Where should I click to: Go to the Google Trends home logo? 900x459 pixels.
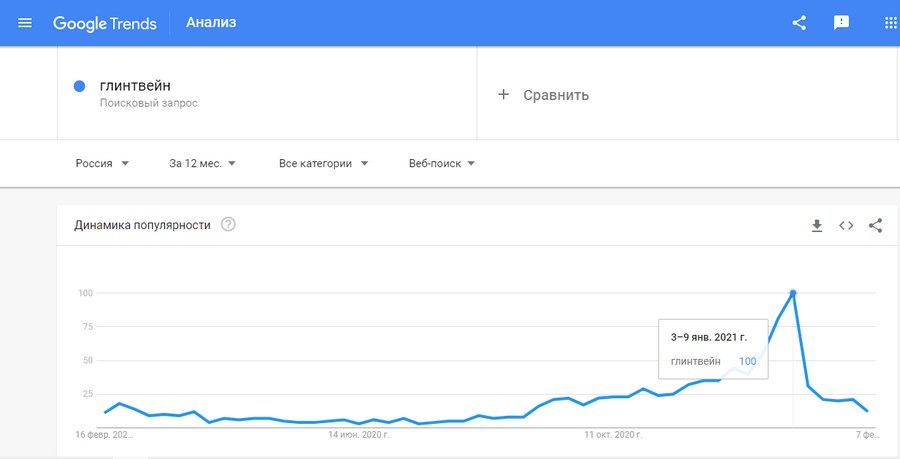104,24
